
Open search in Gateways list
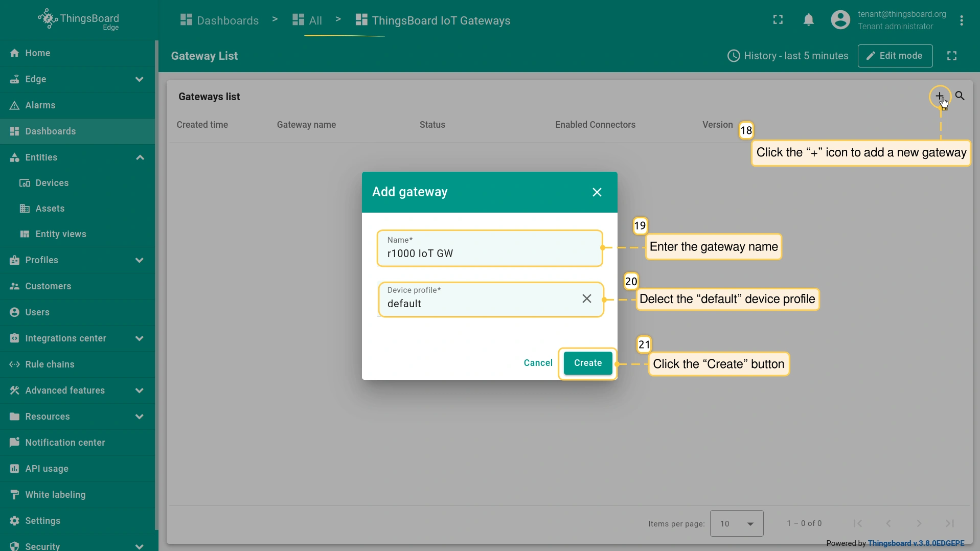point(960,96)
